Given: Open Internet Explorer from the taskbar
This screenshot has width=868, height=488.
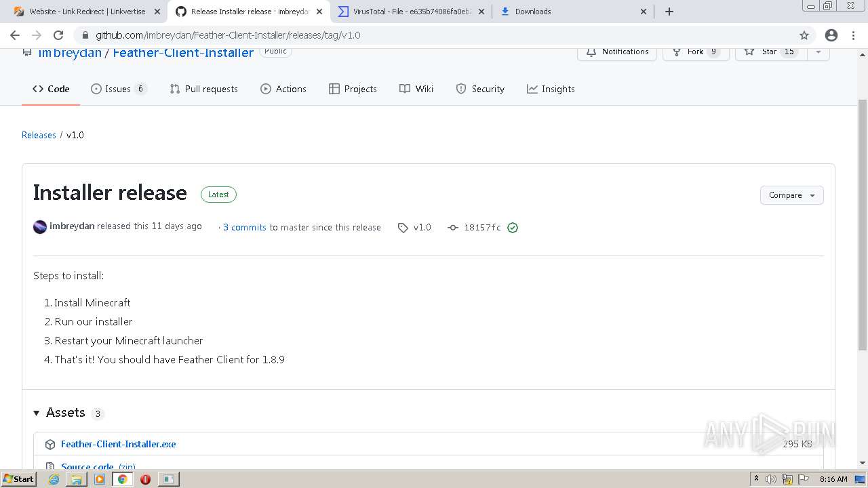Looking at the screenshot, I should click(x=54, y=479).
